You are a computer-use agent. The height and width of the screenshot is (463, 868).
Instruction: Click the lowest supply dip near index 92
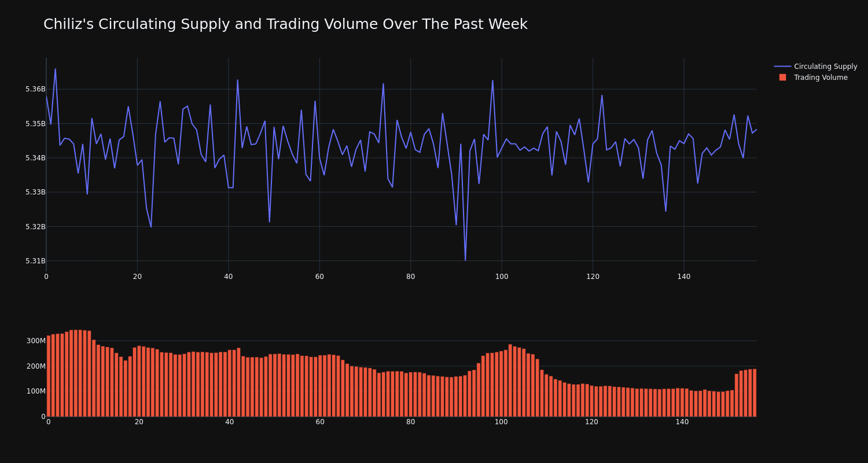click(465, 259)
